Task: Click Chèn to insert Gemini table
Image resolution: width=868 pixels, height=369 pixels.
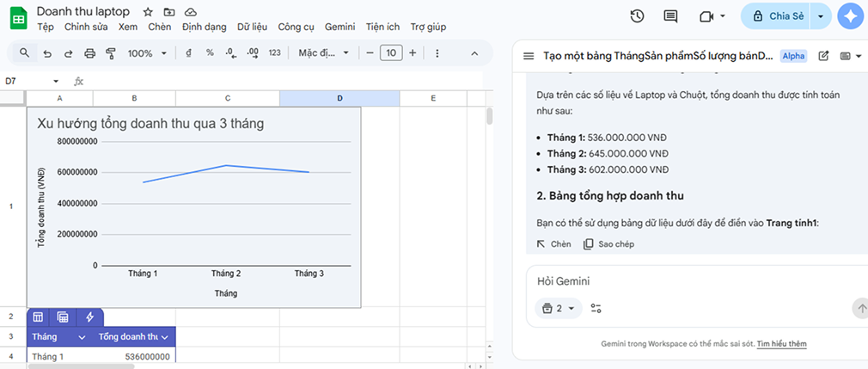Action: pos(554,243)
